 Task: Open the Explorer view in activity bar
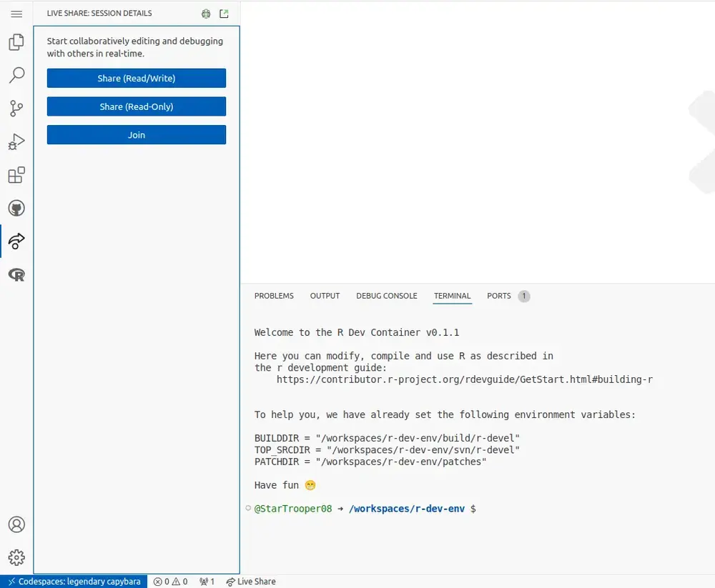[16, 43]
